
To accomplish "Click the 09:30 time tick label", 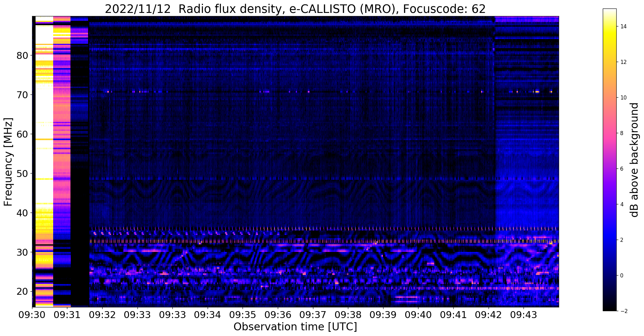I will coord(32,314).
